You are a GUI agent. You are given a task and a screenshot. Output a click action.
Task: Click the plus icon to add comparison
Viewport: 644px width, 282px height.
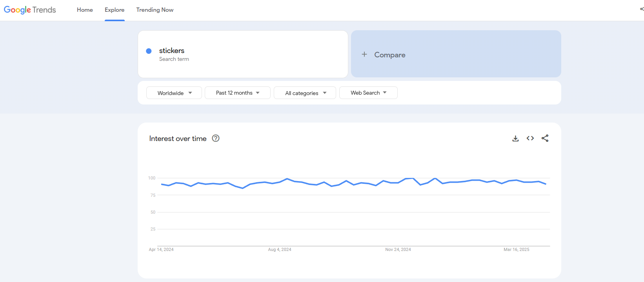(x=364, y=54)
